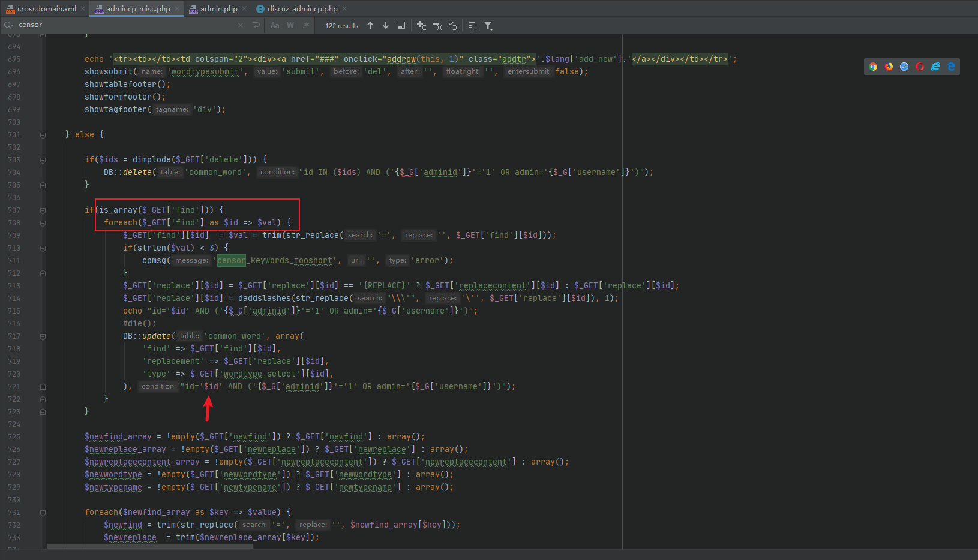Click '$newwordtype' variable on line 728
This screenshot has width=978, height=560.
point(113,475)
